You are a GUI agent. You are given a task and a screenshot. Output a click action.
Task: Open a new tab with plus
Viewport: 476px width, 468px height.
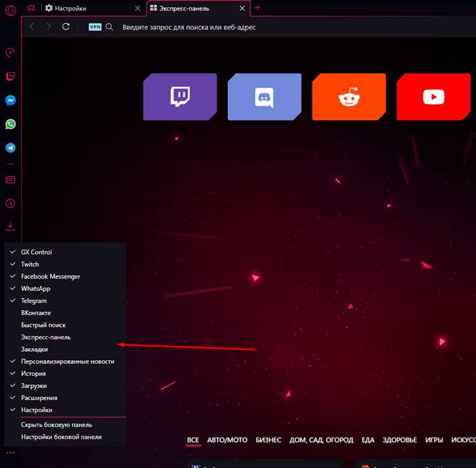[258, 8]
